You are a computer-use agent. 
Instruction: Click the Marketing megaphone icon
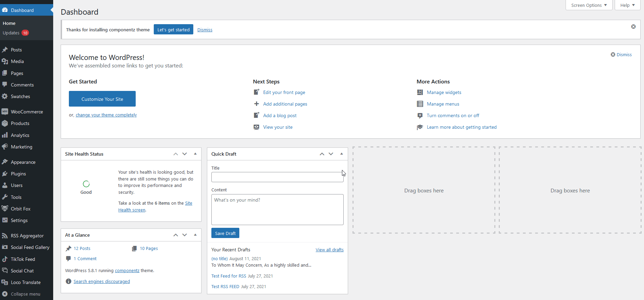(5, 147)
